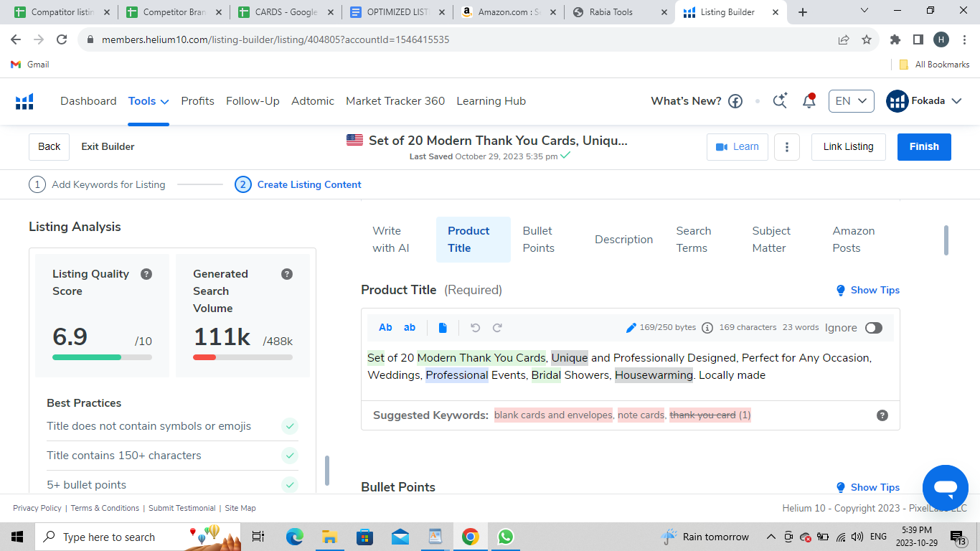Show Tips for the Product Title section
The width and height of the screenshot is (980, 551).
pyautogui.click(x=867, y=290)
